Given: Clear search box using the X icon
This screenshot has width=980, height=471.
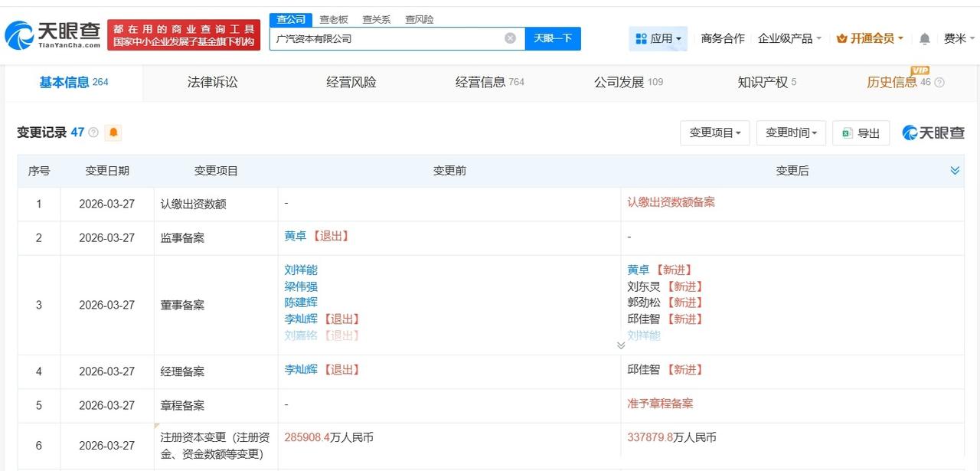Looking at the screenshot, I should (509, 38).
